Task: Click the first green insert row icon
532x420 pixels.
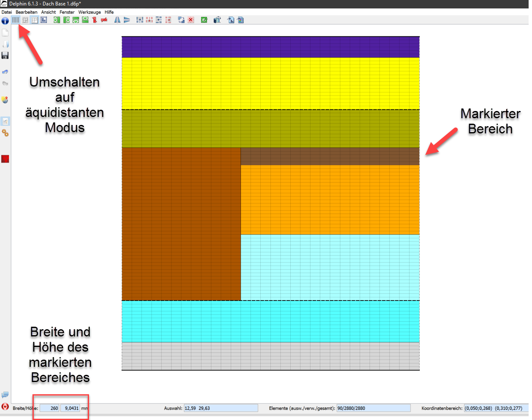Action: (x=76, y=20)
